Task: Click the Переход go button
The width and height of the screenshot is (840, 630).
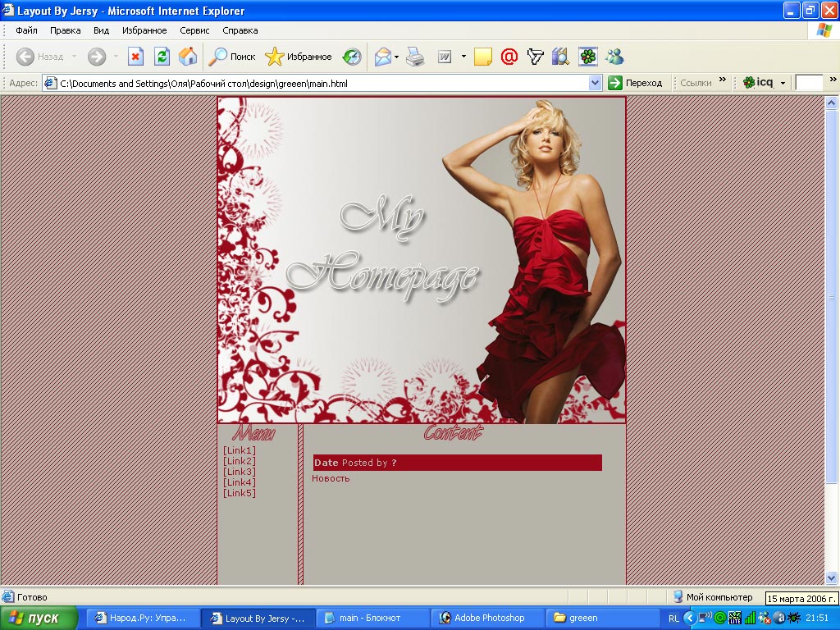Action: pyautogui.click(x=636, y=83)
